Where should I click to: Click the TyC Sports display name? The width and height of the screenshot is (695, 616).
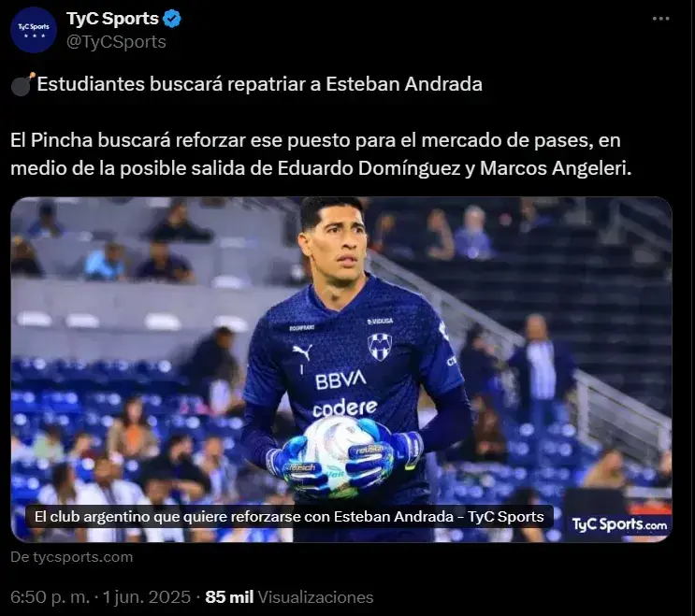tap(112, 19)
